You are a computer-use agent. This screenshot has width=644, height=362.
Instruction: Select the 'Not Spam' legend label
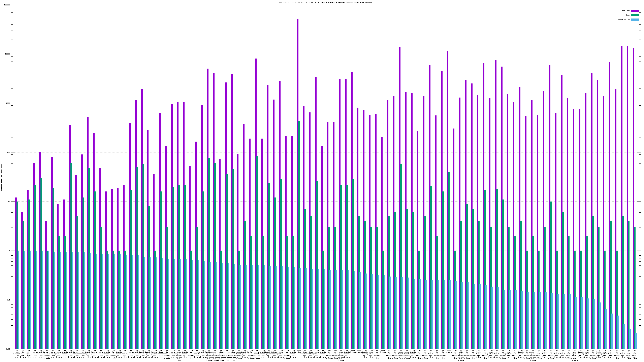point(626,11)
